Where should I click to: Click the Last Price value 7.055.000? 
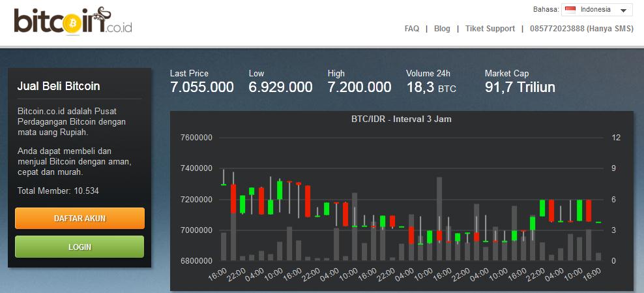tap(201, 87)
